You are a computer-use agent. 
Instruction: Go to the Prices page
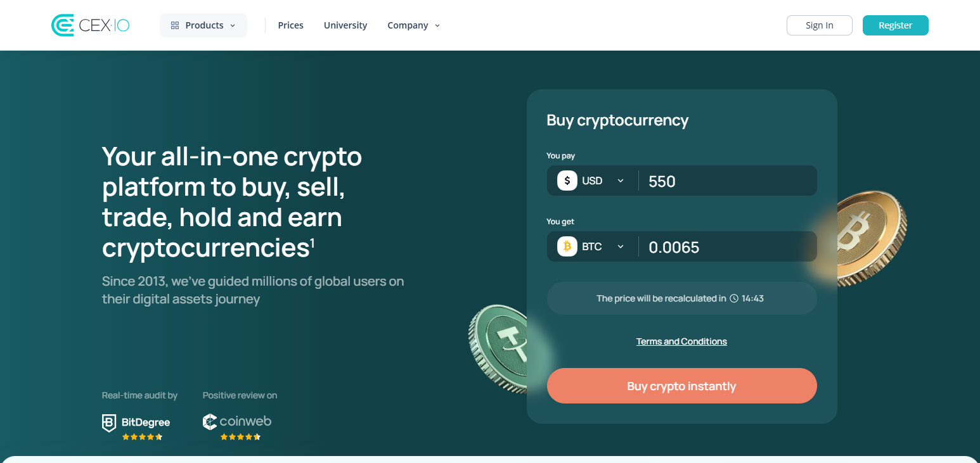click(290, 25)
